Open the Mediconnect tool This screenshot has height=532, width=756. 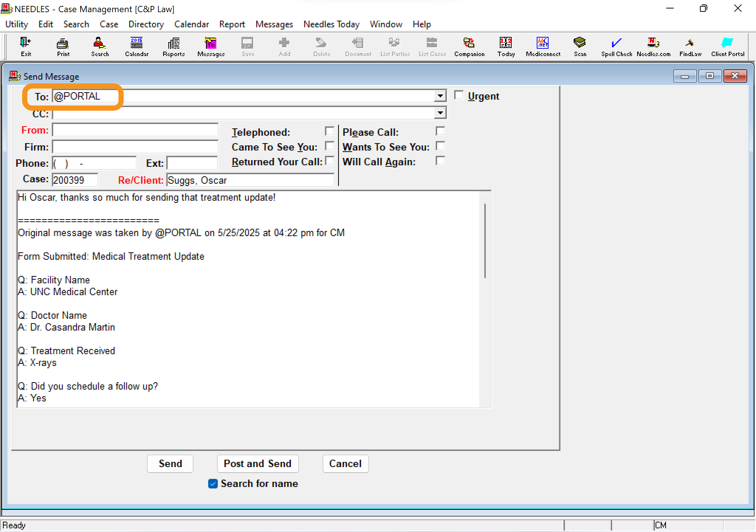(542, 46)
